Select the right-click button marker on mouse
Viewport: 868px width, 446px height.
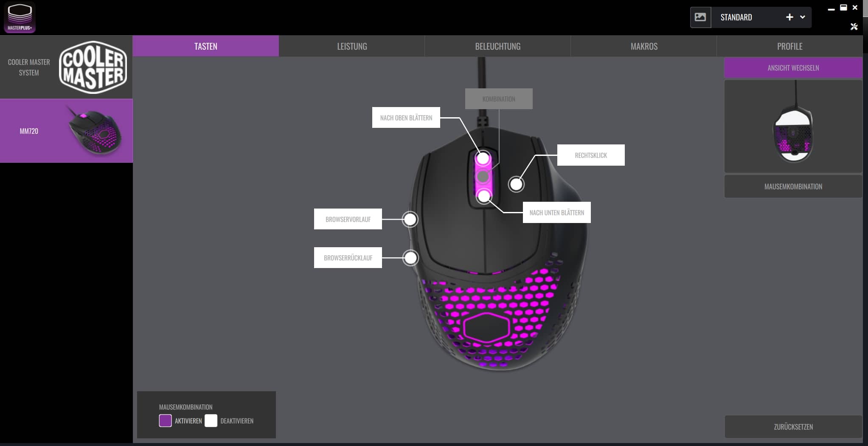[x=516, y=184]
